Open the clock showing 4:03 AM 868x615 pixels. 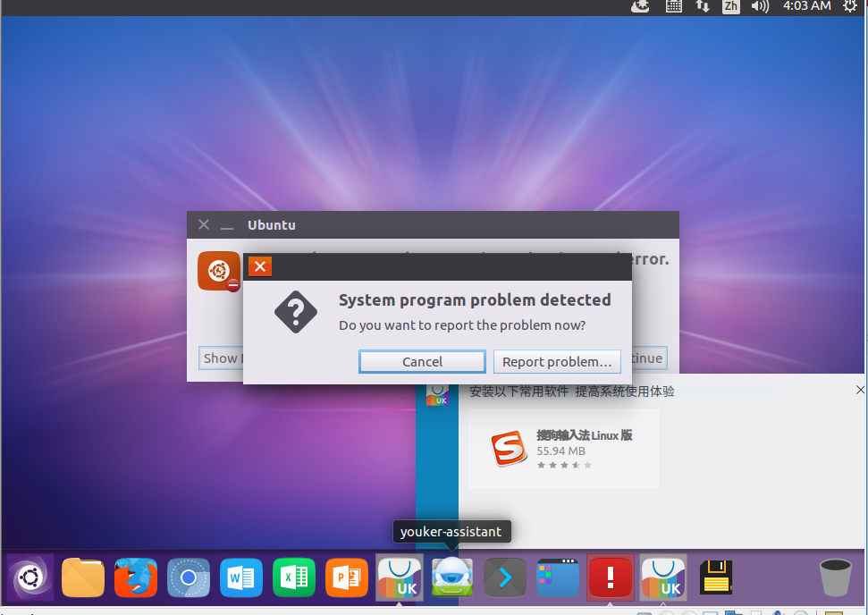coord(806,7)
